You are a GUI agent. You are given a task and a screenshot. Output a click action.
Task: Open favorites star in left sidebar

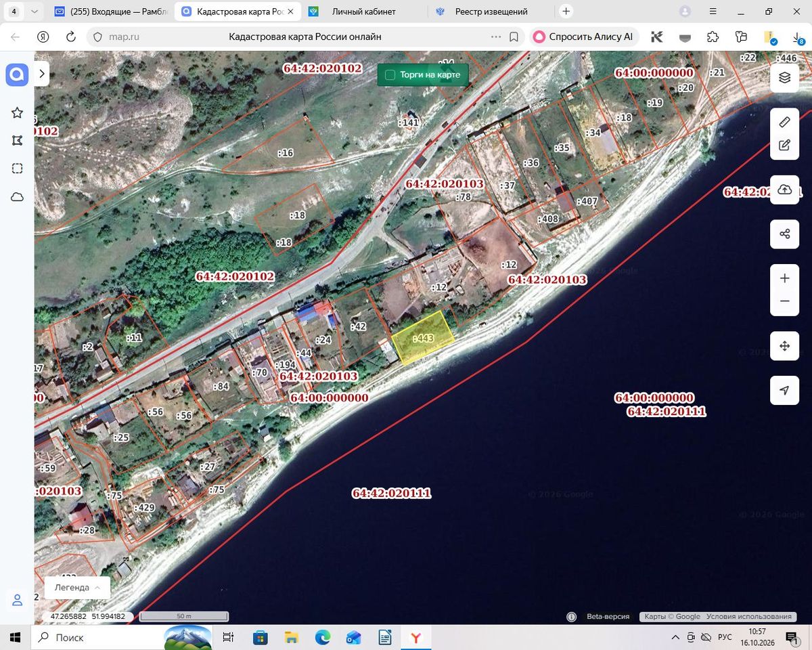(18, 113)
